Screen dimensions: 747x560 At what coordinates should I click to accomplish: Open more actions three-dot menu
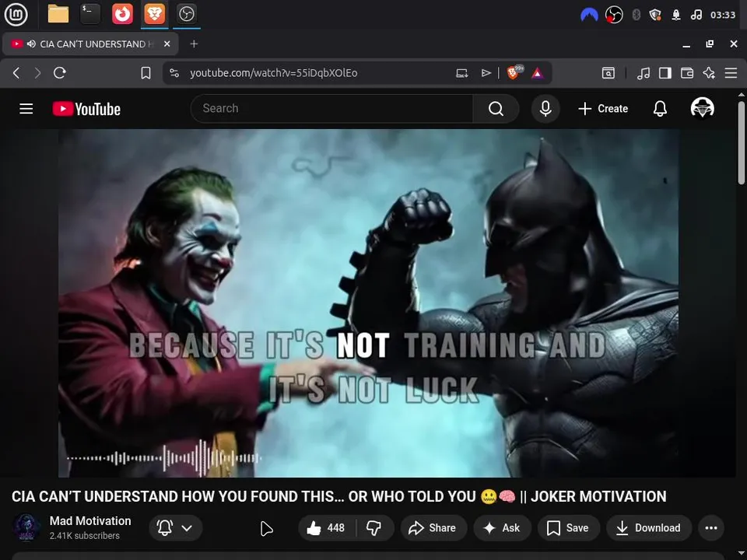pos(711,527)
